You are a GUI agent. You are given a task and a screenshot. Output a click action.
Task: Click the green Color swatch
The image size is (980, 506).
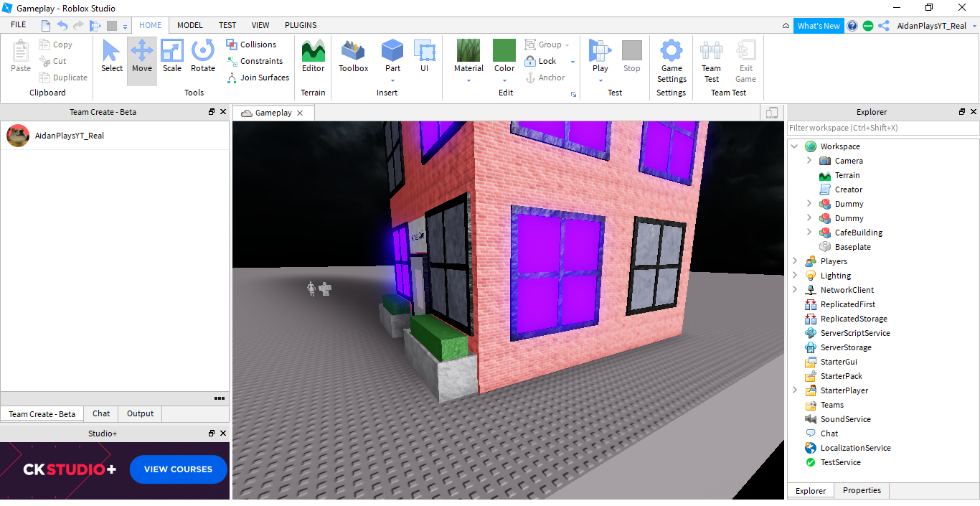coord(504,50)
